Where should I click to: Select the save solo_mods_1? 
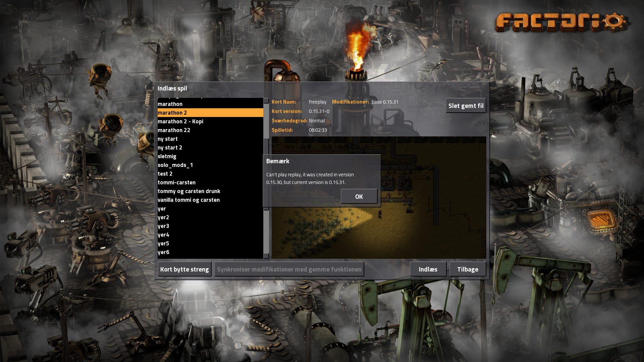click(210, 165)
